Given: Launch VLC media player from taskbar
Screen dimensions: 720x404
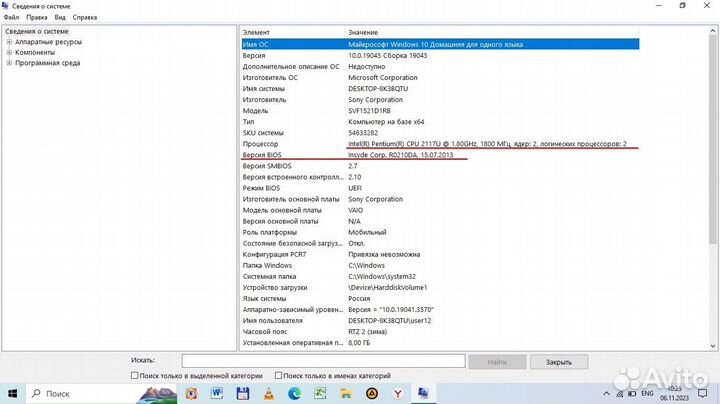Looking at the screenshot, I should click(269, 393).
